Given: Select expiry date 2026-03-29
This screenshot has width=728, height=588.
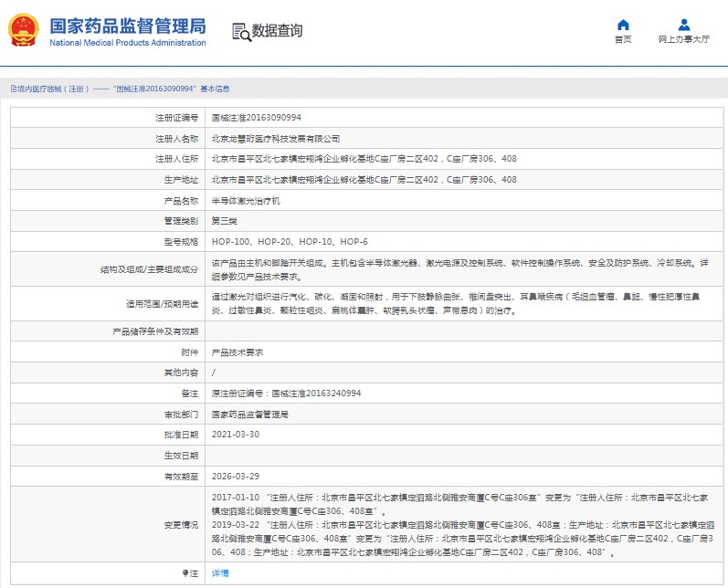Looking at the screenshot, I should coord(236,477).
